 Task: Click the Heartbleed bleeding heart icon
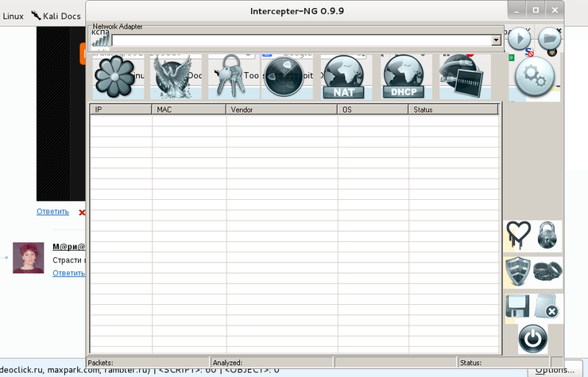tap(518, 235)
